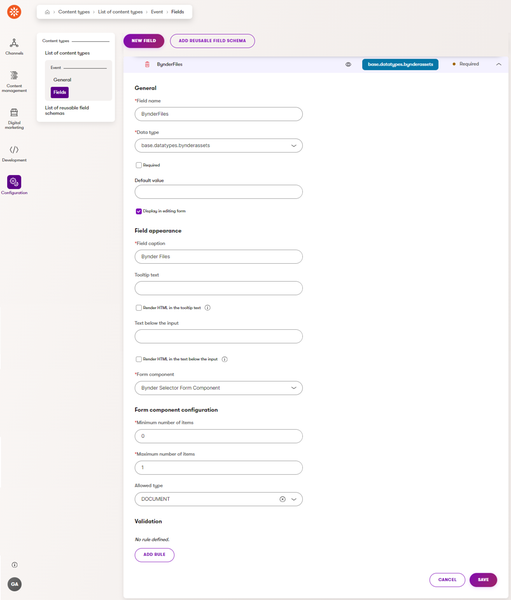Open List of content types breadcrumb
Viewport: 511px width, 600px height.
tap(120, 12)
